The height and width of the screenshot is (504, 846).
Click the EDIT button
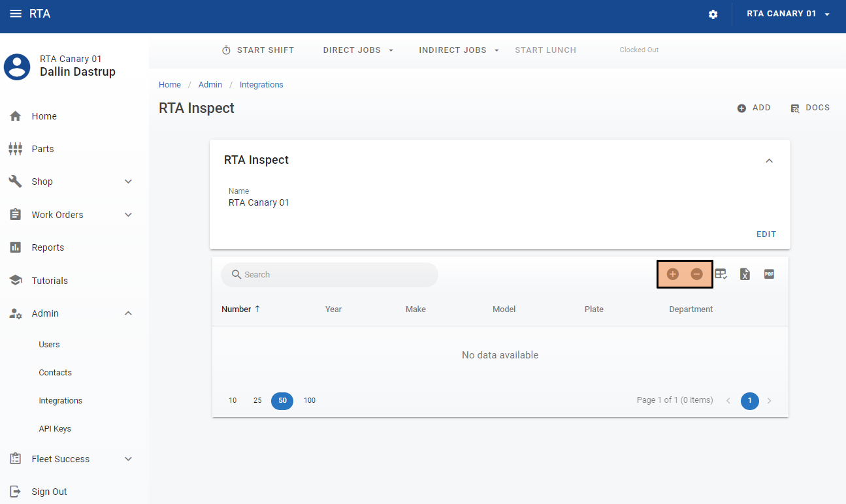pyautogui.click(x=766, y=234)
